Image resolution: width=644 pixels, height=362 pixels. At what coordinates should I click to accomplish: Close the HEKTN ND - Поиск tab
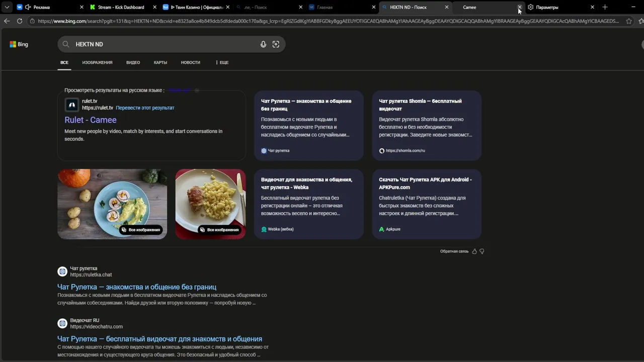point(446,7)
